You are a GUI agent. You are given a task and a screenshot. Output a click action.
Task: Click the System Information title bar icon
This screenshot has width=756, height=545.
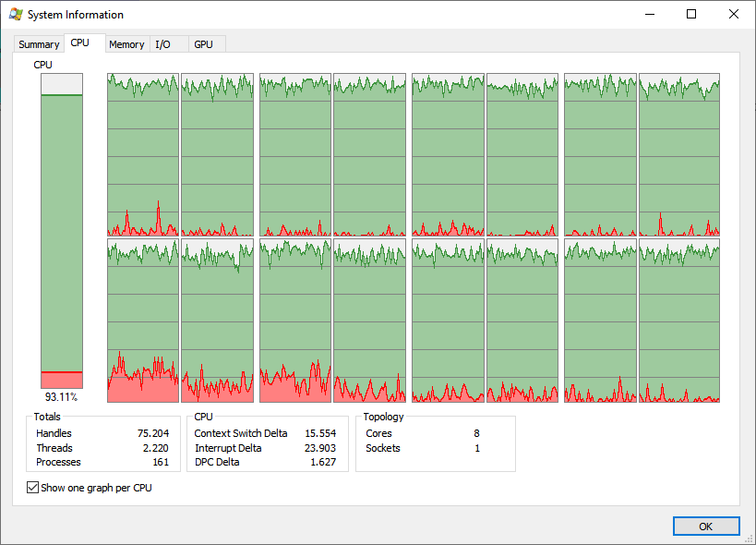point(16,15)
